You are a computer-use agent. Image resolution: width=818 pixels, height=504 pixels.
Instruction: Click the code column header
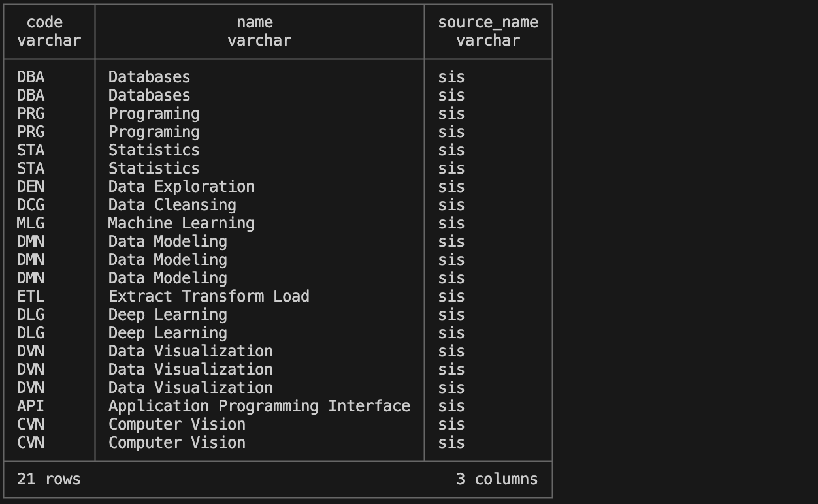[x=44, y=23]
